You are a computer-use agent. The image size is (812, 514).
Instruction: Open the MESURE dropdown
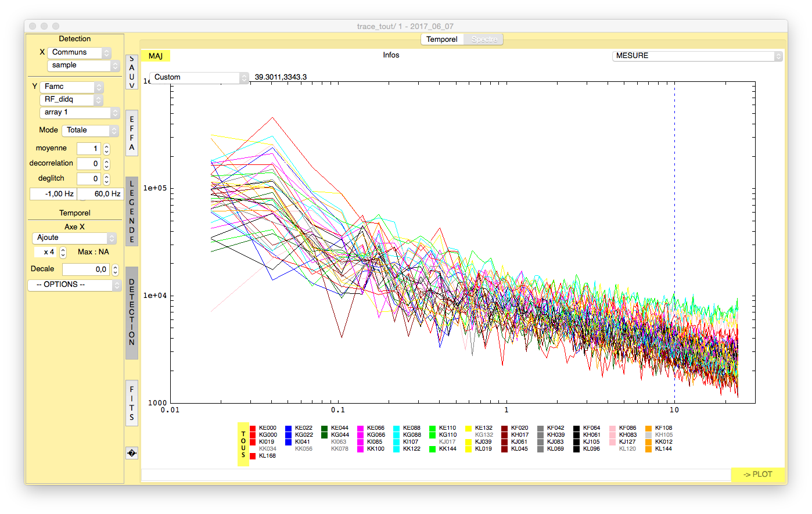tap(697, 56)
